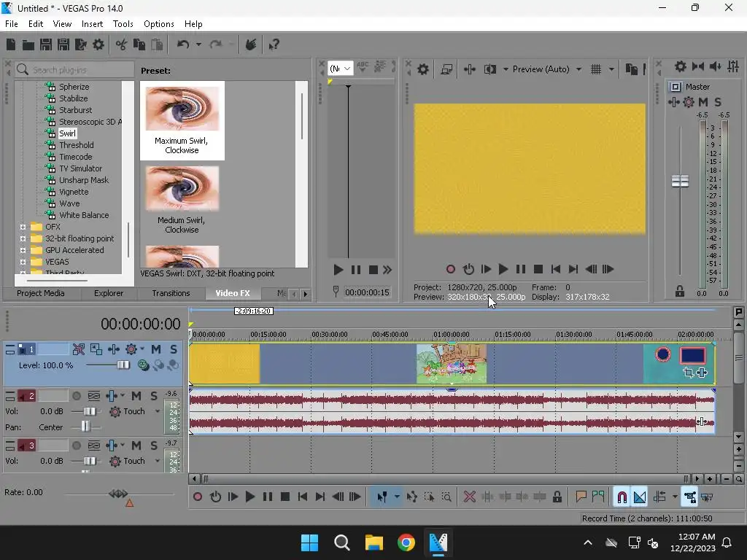Copy the selection with toolbar copy icon

[x=139, y=44]
